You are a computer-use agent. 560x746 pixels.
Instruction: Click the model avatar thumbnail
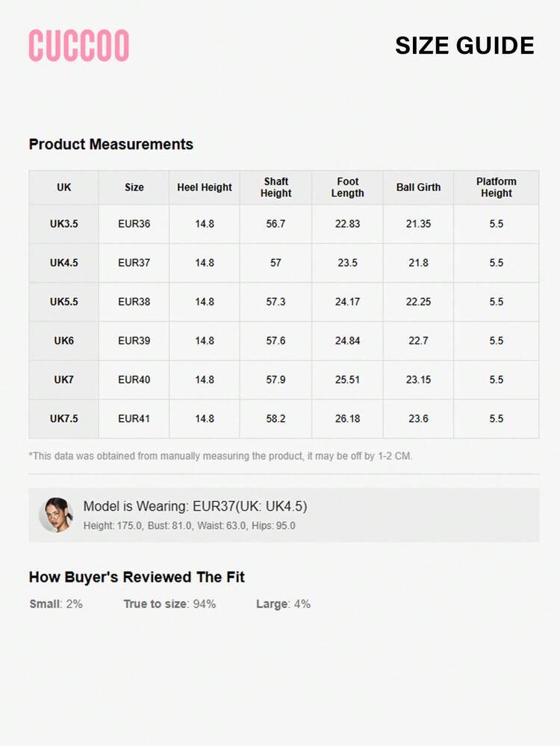56,515
